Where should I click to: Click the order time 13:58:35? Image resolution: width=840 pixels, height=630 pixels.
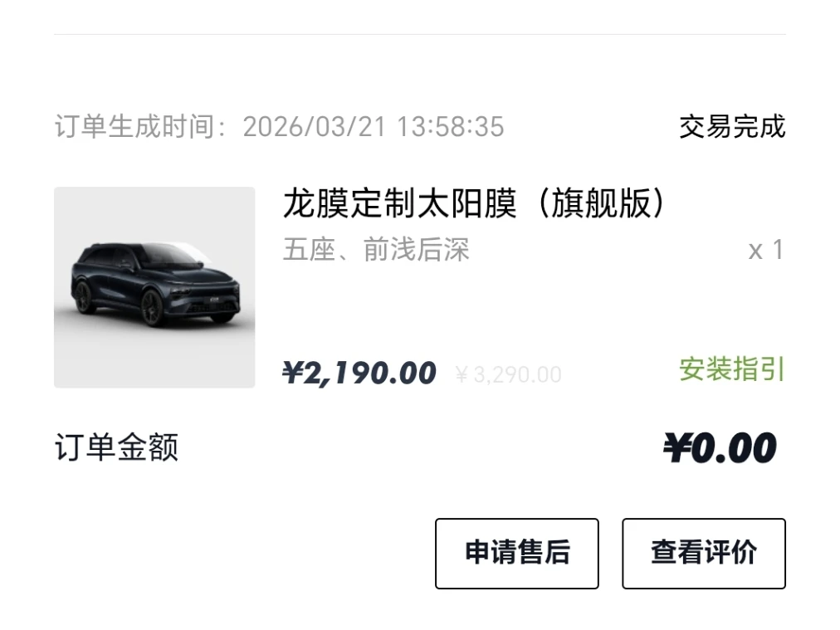coord(450,127)
